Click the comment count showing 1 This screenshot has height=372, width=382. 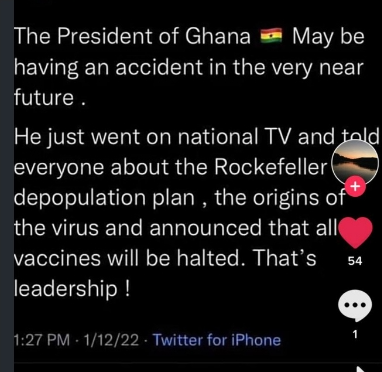pyautogui.click(x=355, y=334)
